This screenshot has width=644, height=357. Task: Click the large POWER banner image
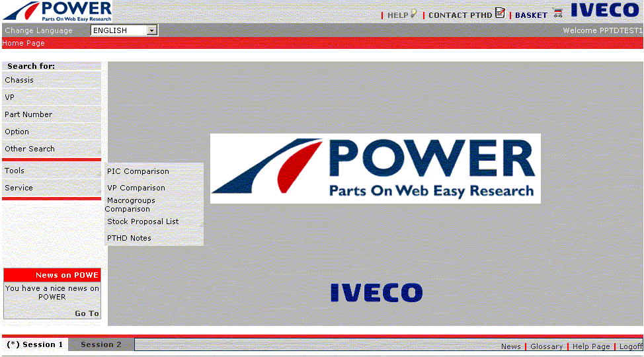[x=376, y=169]
